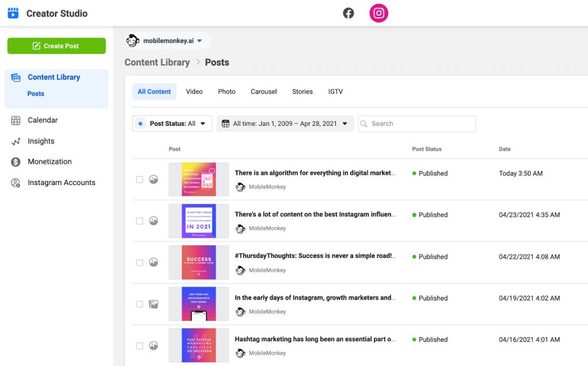Click photo type icon on algorithm post row
588x366 pixels.
tap(153, 179)
